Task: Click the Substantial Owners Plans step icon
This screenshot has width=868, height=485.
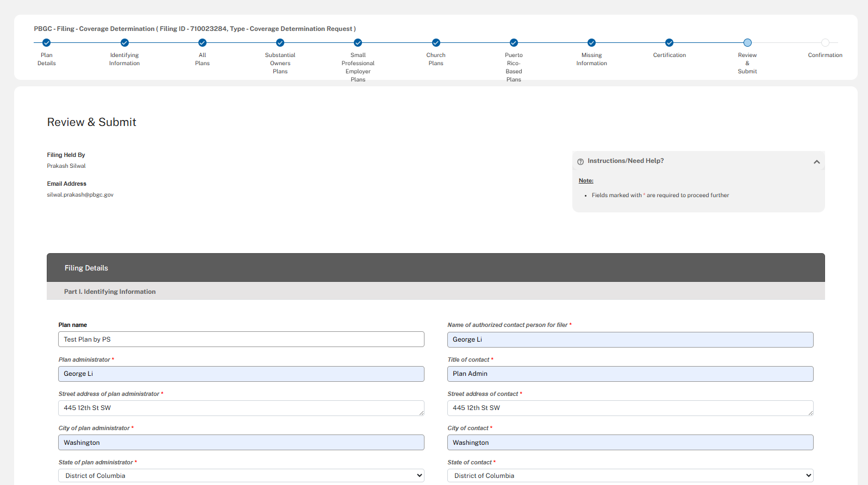Action: pos(280,43)
